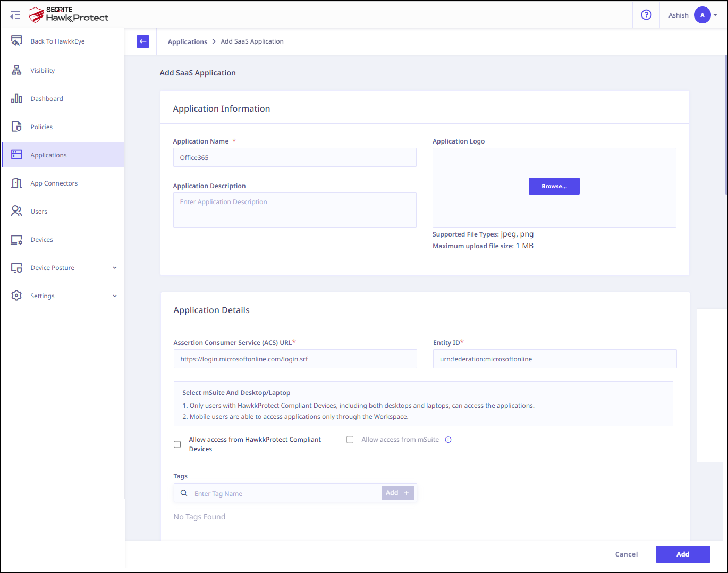Click the Enter Tag Name field

coord(285,493)
